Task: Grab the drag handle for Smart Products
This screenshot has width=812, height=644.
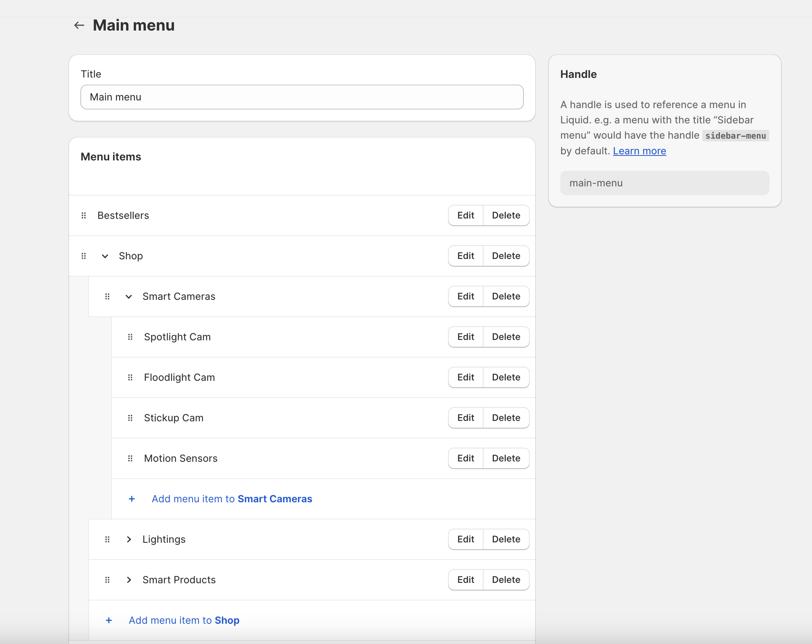Action: click(x=107, y=580)
